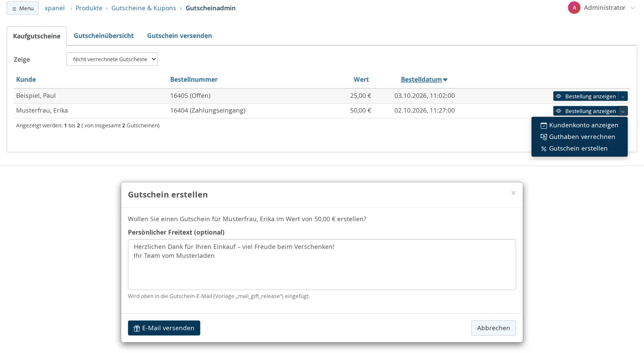The image size is (644, 353).
Task: Click the 25,00 € value cell
Action: (360, 96)
